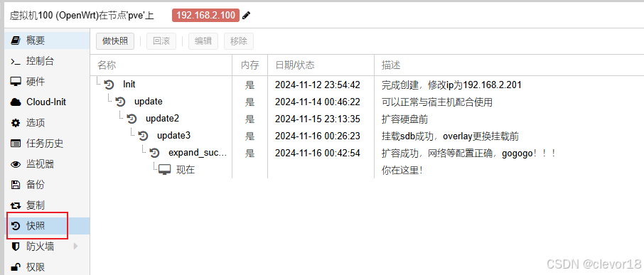644x275 pixels.
Task: Click the unlock icon beside 权限
Action: [x=16, y=267]
